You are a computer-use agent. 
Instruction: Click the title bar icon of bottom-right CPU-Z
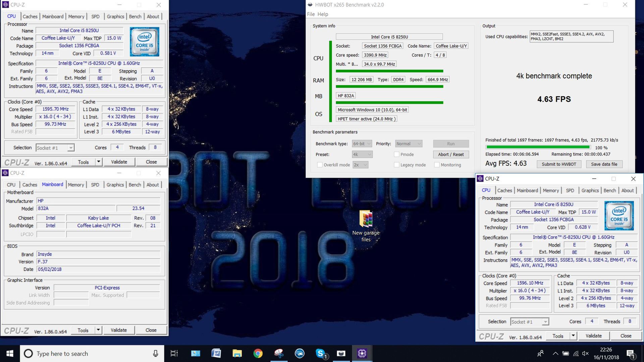click(x=480, y=179)
